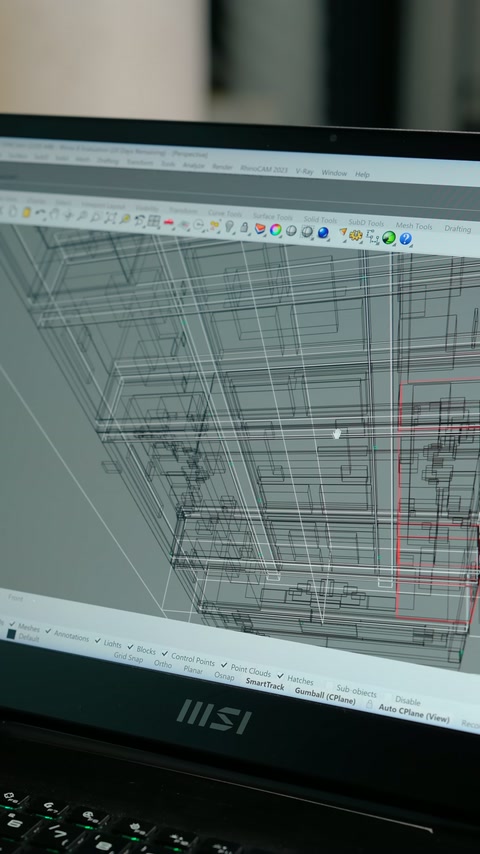Screen dimensions: 480x854
Task: Click the Zoom Selected icon
Action: (125, 218)
